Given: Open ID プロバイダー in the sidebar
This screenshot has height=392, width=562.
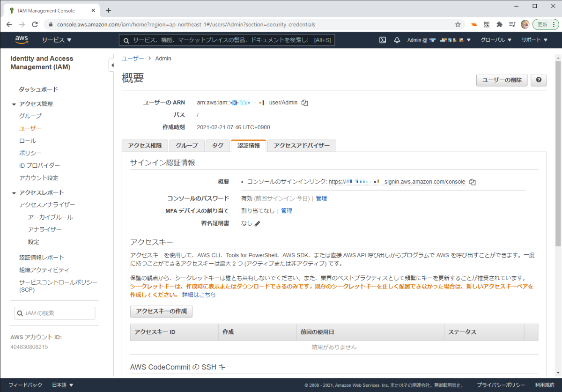Looking at the screenshot, I should (x=39, y=165).
